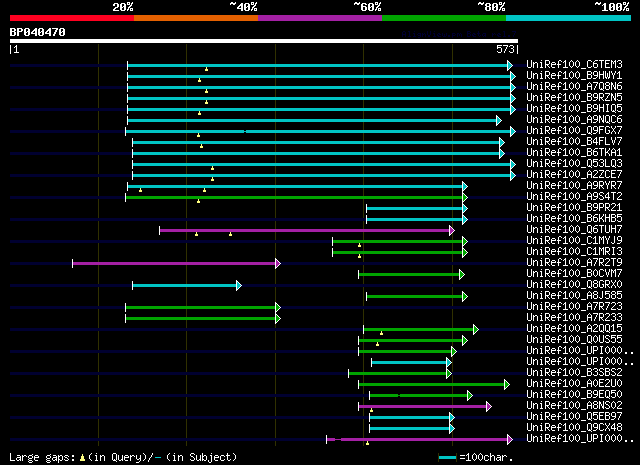Image resolution: width=640 pixels, height=465 pixels.
Task: Select the UniRef100_B6TKA1 label
Action: point(574,153)
